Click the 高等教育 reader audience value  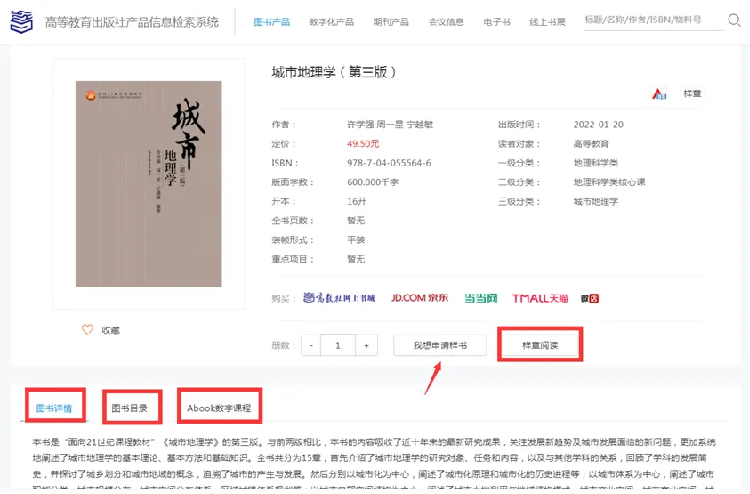point(591,144)
